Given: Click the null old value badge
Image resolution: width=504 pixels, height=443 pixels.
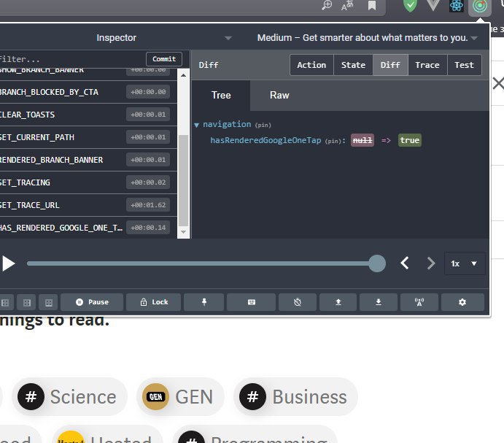Looking at the screenshot, I should coord(363,140).
